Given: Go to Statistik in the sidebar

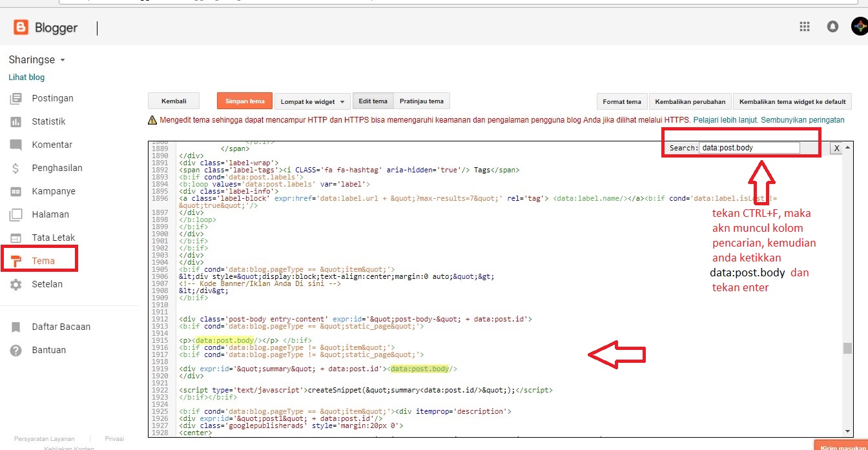Looking at the screenshot, I should [49, 121].
